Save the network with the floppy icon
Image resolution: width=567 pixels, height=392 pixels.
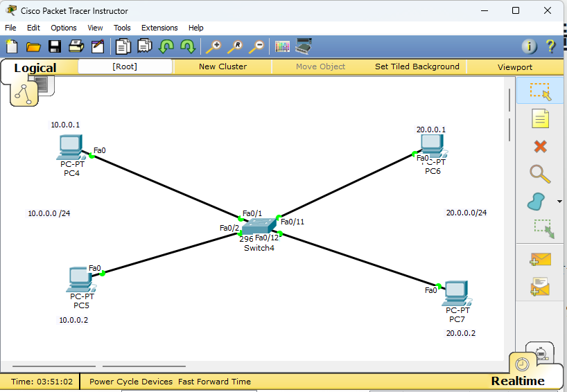(55, 46)
